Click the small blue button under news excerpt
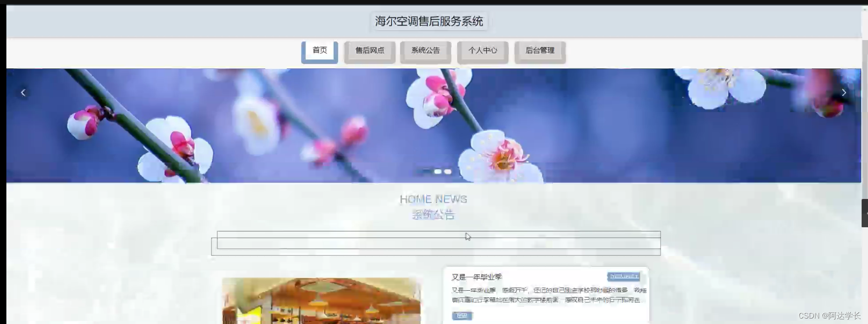This screenshot has height=324, width=868. [462, 315]
